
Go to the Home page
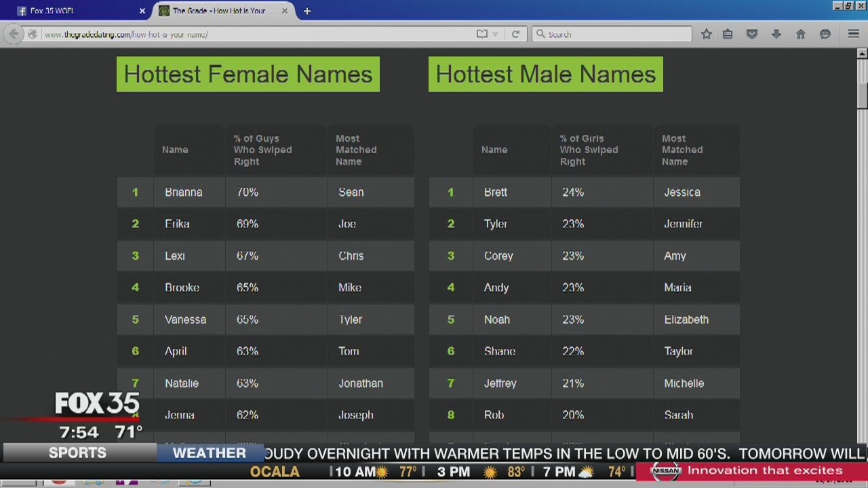pyautogui.click(x=801, y=34)
